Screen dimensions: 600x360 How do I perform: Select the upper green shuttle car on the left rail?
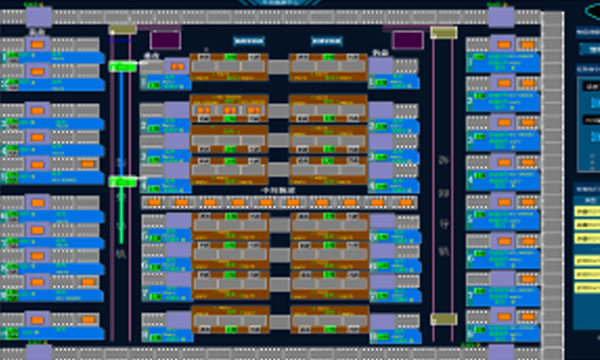coord(123,67)
